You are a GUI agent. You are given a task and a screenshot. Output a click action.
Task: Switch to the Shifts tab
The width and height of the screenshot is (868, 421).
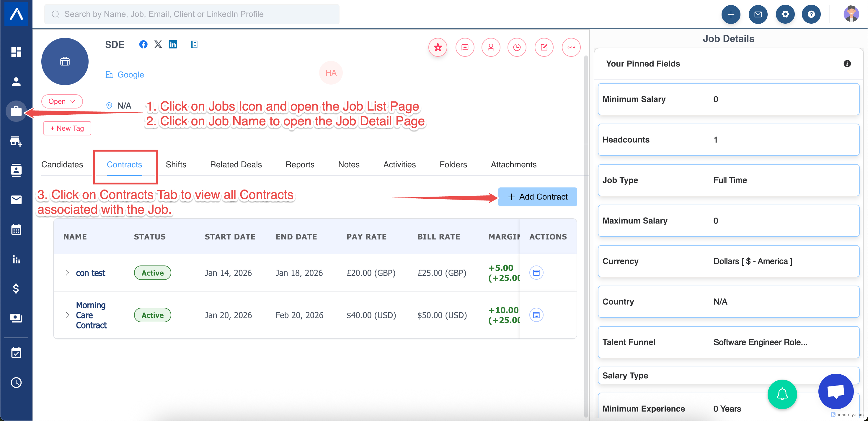click(x=176, y=164)
